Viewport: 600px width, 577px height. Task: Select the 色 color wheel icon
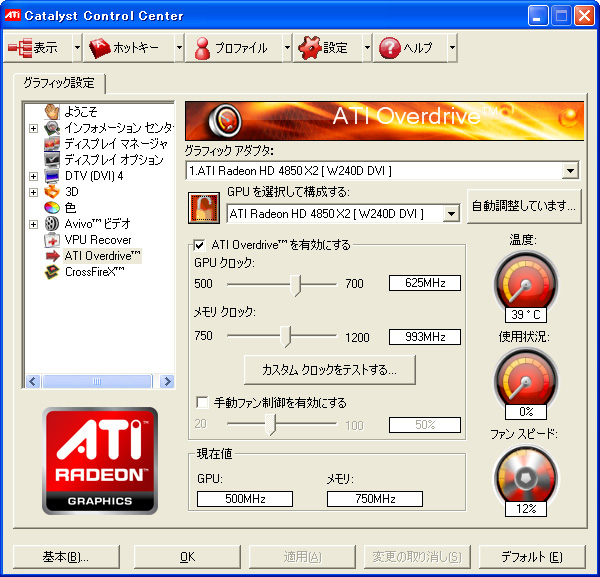point(52,207)
